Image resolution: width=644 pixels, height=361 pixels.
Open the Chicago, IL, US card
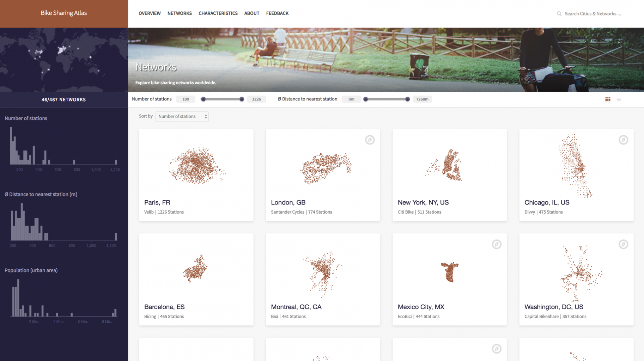576,175
